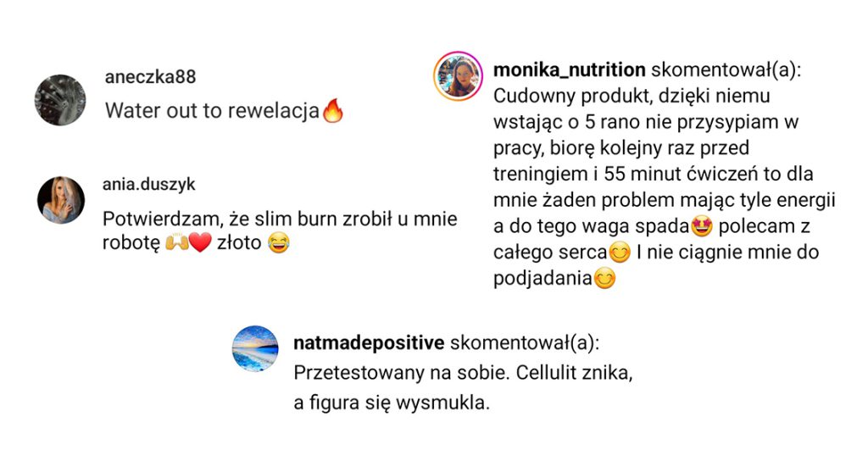The height and width of the screenshot is (461, 868).
Task: Click natmadepositive's beach avatar
Action: (254, 348)
